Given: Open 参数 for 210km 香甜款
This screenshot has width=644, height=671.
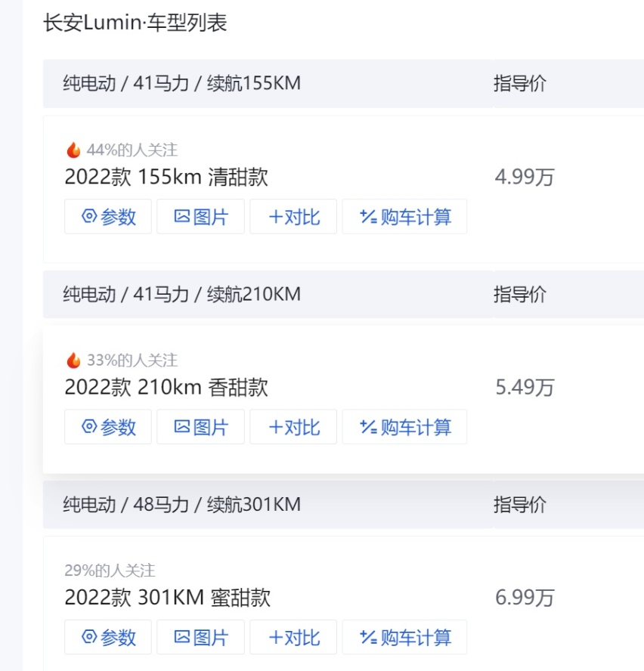Looking at the screenshot, I should [x=108, y=427].
